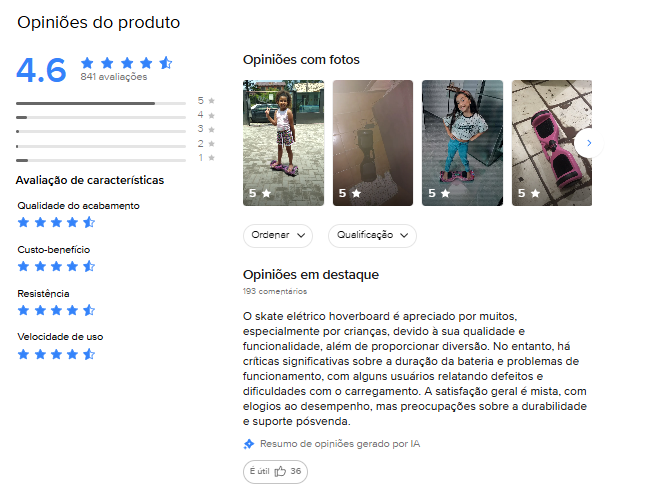Click the Qualidade do acabamento label

coord(78,206)
